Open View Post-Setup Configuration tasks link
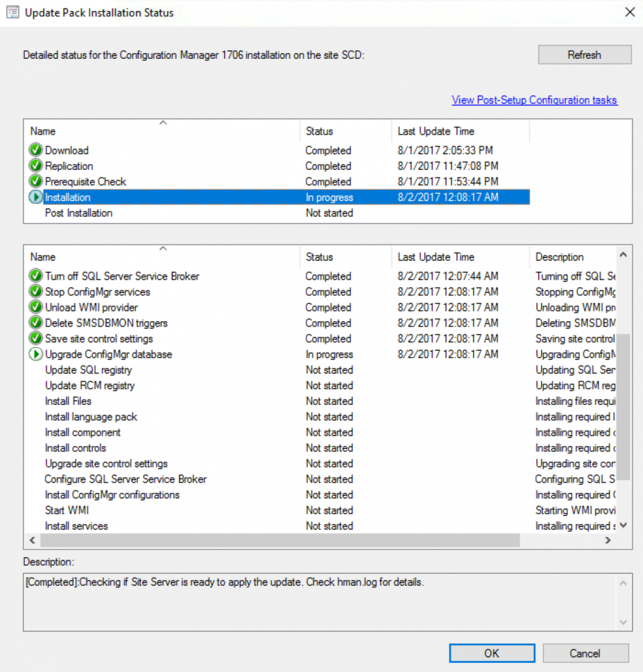Image resolution: width=643 pixels, height=672 pixels. click(535, 100)
